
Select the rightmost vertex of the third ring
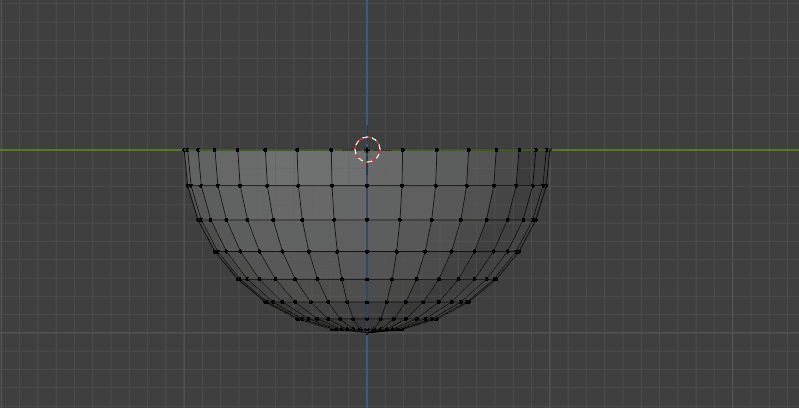coord(536,219)
